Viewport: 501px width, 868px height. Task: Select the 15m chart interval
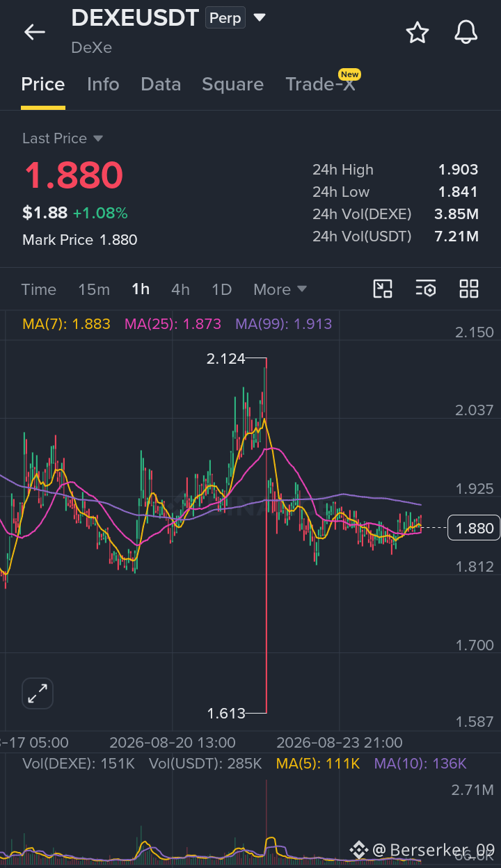point(94,289)
